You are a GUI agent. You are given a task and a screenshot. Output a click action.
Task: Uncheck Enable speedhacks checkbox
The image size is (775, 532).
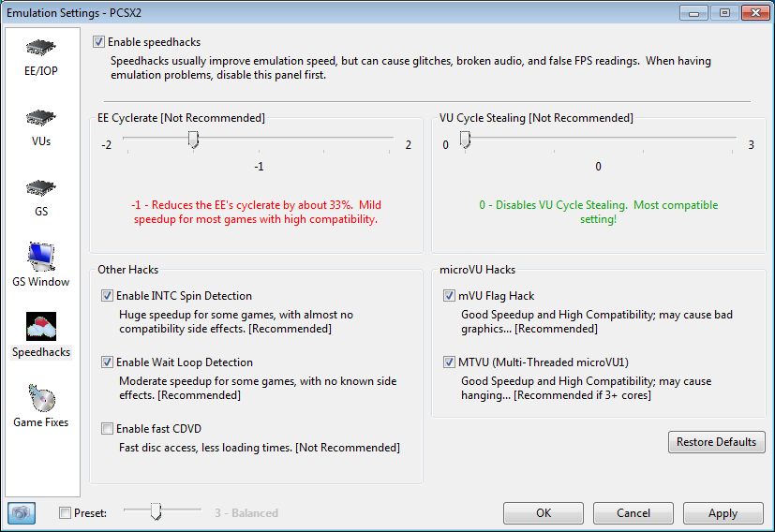click(98, 42)
